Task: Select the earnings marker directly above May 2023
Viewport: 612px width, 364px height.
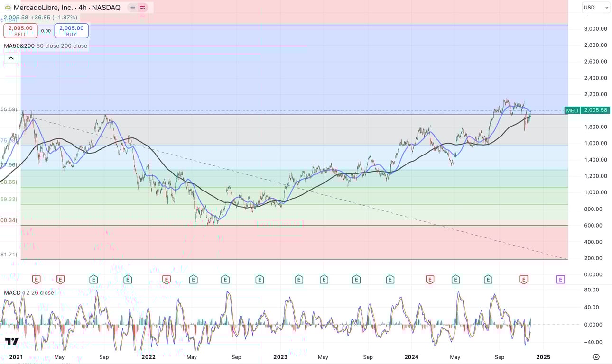Action: pos(324,280)
